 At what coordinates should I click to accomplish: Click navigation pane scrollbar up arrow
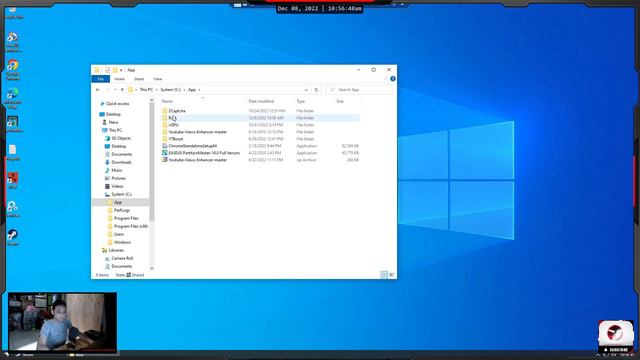click(x=152, y=100)
